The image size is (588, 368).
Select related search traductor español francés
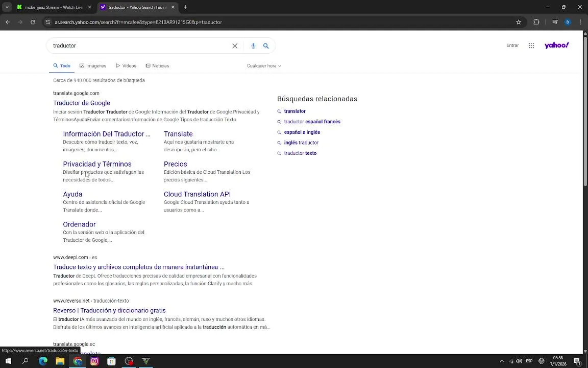click(312, 122)
